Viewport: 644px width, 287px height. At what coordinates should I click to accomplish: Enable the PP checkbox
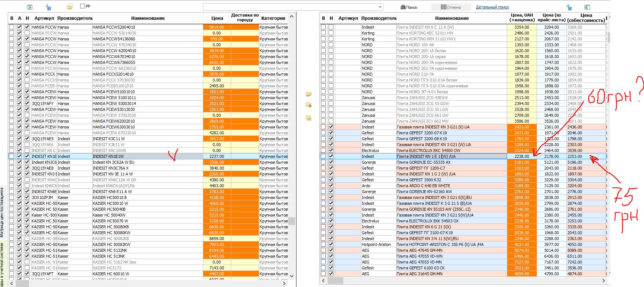tap(82, 6)
